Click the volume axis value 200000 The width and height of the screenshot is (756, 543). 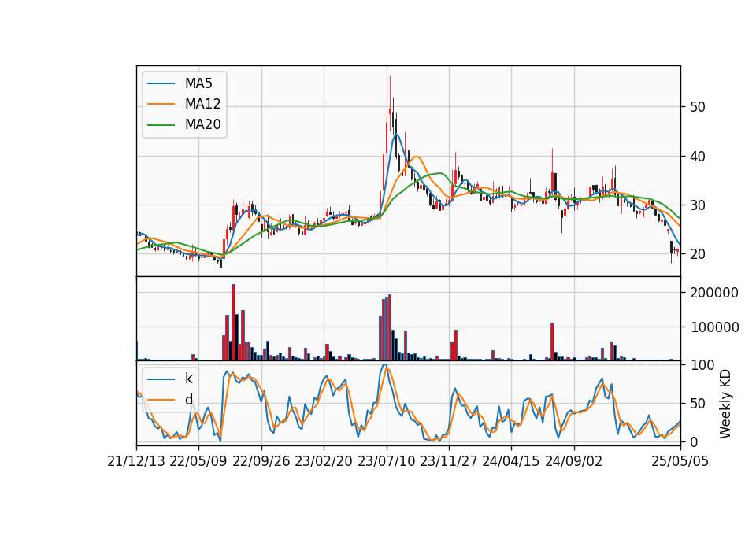coord(714,293)
